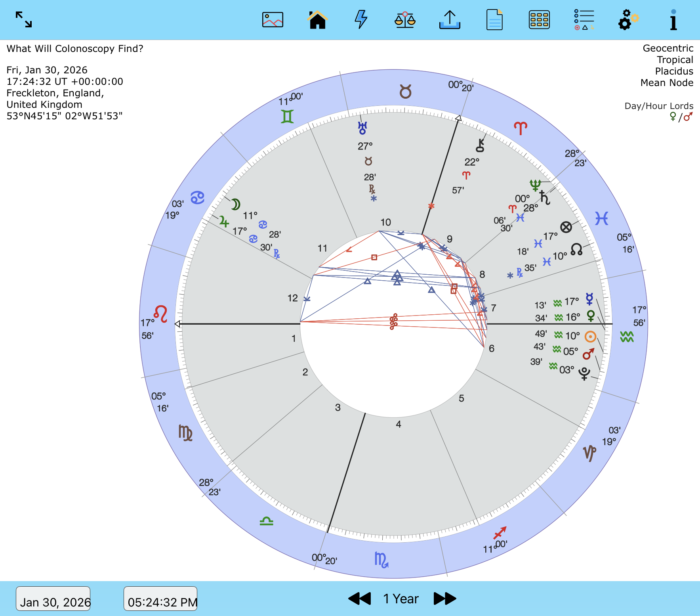Click the fullscreen expand arrows icon
Image resolution: width=700 pixels, height=616 pixels.
[24, 19]
